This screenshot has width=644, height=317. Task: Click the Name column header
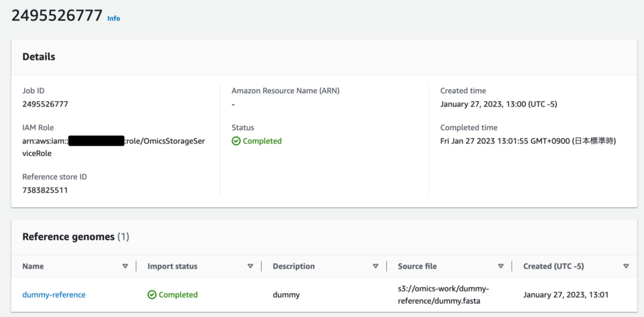click(33, 266)
